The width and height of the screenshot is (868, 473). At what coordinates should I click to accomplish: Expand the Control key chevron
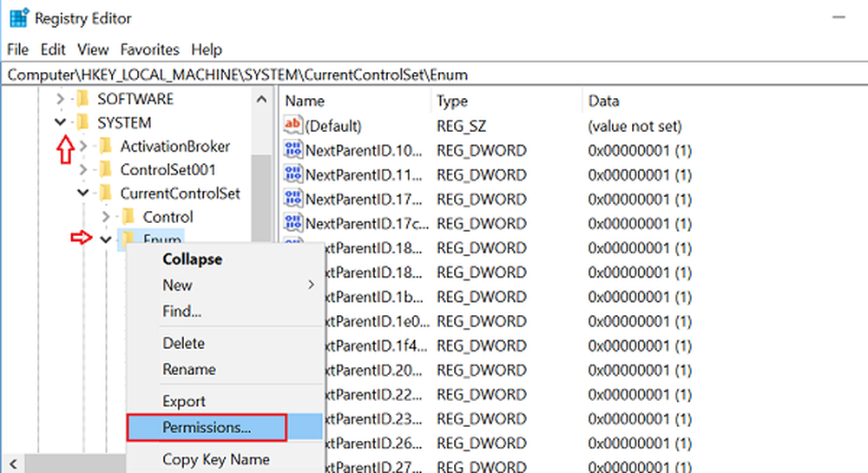pos(106,216)
